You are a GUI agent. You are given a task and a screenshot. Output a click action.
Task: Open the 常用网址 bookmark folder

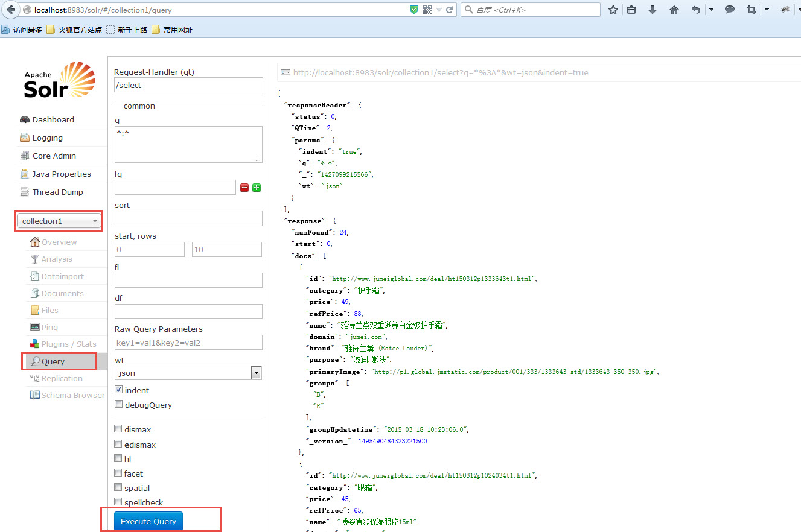[x=172, y=30]
